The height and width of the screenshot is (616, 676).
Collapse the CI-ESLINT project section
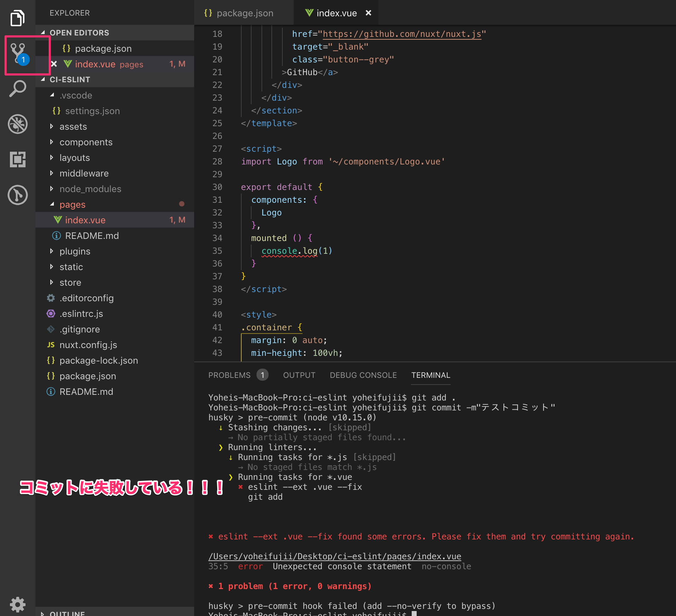[43, 79]
